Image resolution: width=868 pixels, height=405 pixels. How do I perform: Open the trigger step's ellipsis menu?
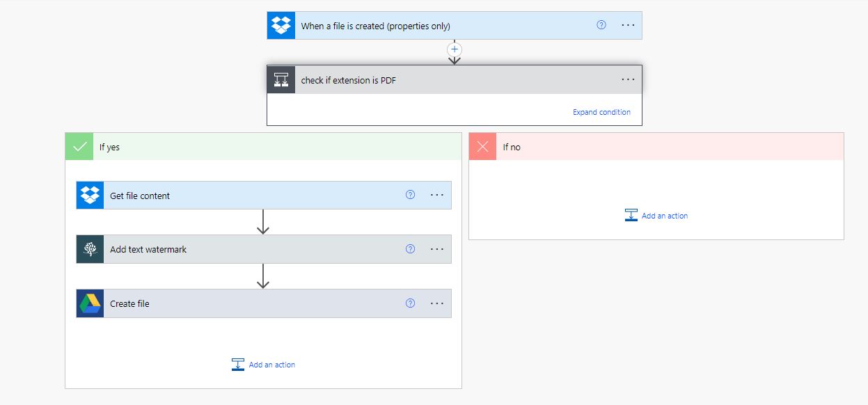point(628,25)
